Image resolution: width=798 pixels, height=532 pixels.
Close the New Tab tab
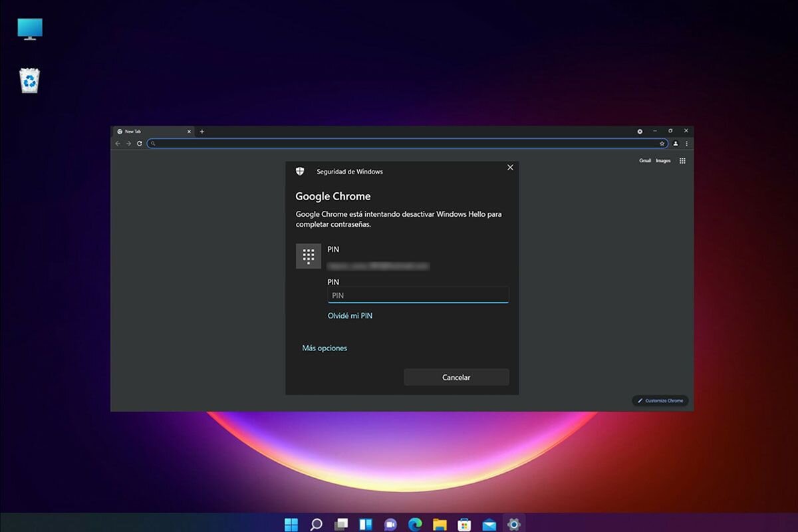coord(189,132)
